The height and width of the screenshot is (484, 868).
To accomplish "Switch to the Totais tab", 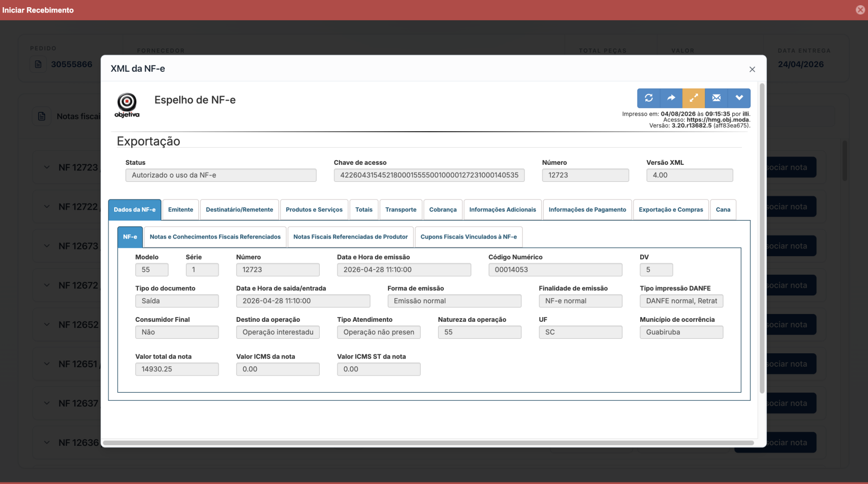I will (364, 210).
